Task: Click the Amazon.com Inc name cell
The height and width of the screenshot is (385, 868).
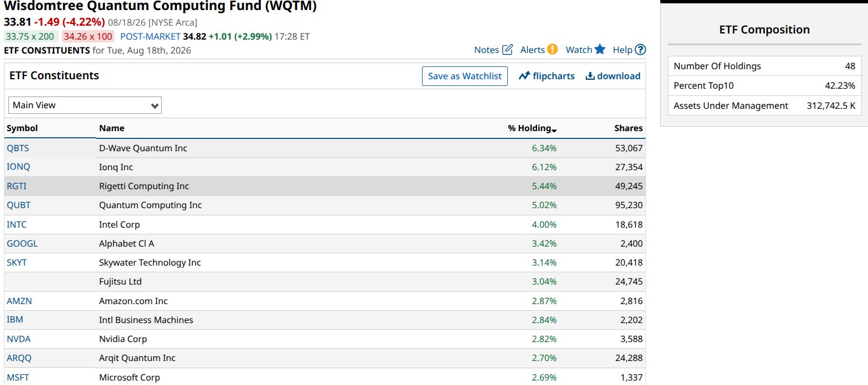Action: [133, 301]
